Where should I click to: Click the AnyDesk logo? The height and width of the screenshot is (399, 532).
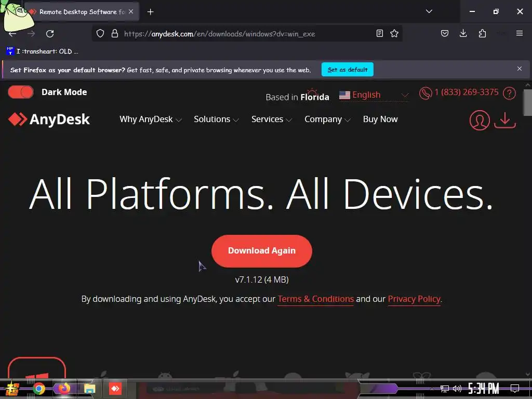pos(49,119)
